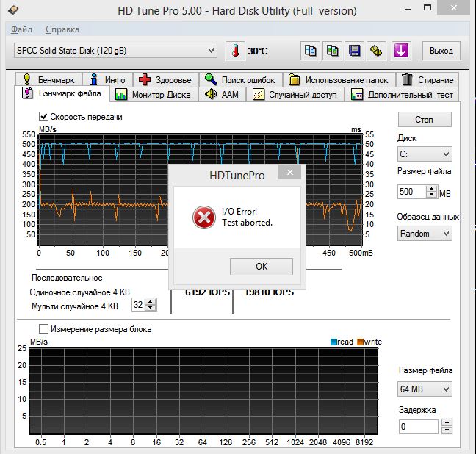Select the Бенчмарк файла tab
Screen dimensions: 476x454
point(62,93)
